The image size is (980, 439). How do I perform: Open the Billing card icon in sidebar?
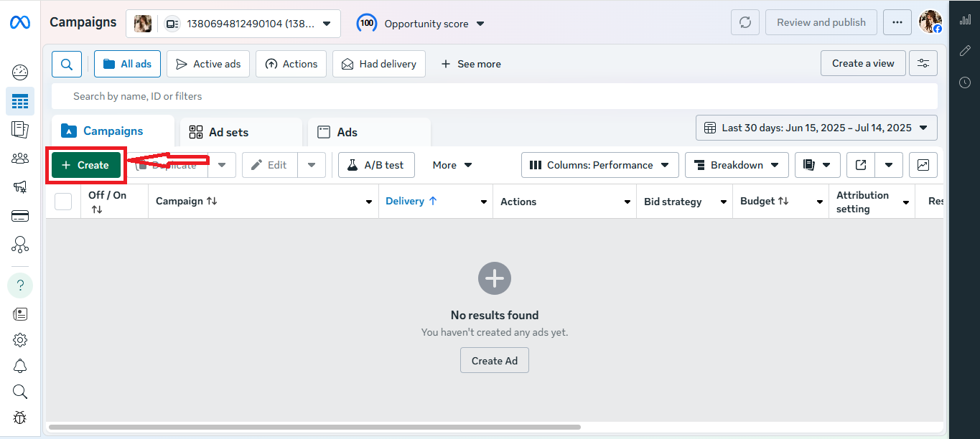pyautogui.click(x=20, y=216)
